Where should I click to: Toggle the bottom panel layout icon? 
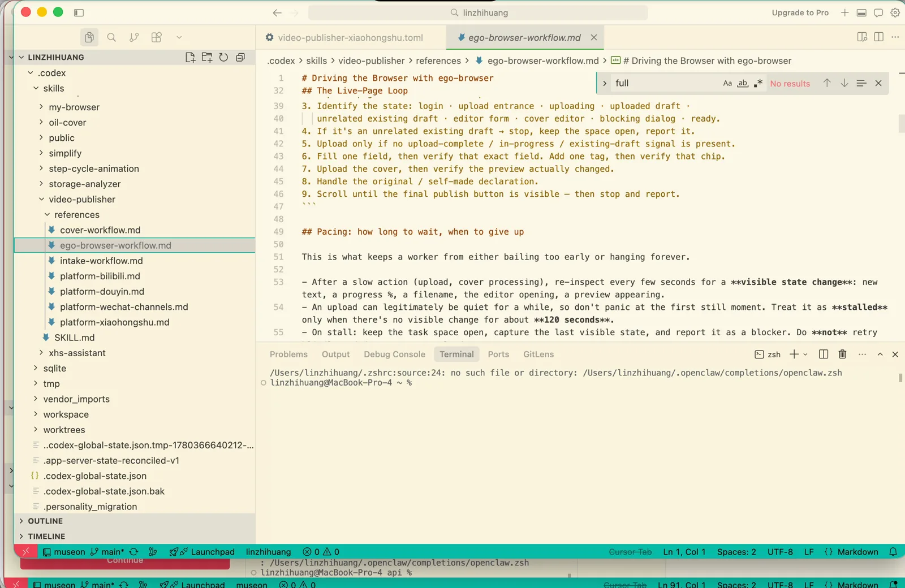click(x=861, y=12)
